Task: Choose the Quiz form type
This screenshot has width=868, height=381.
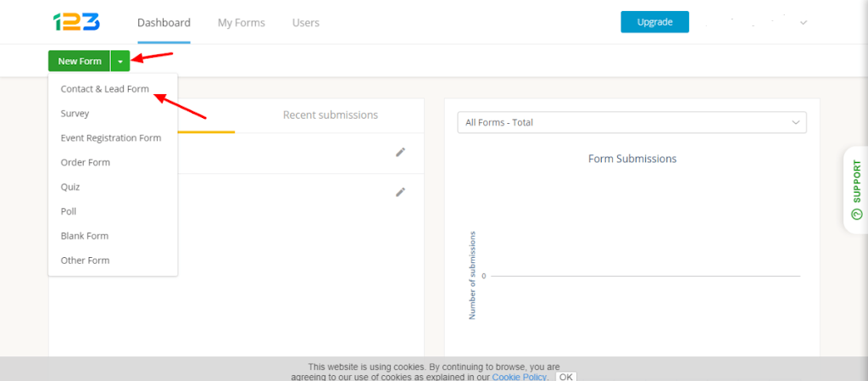Action: click(70, 187)
